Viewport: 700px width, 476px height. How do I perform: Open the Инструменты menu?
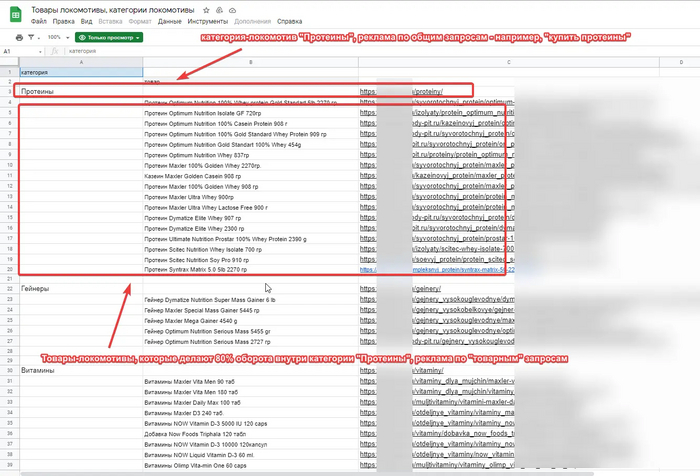coord(208,21)
